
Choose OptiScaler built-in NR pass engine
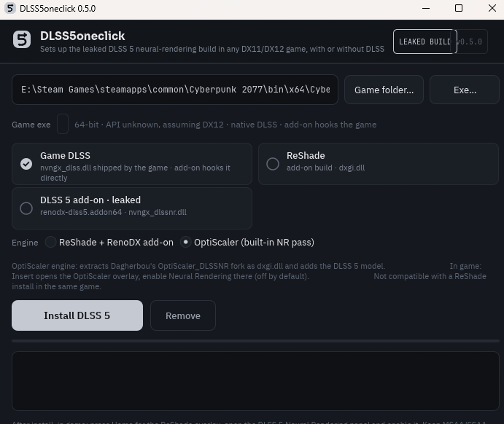[x=247, y=243]
